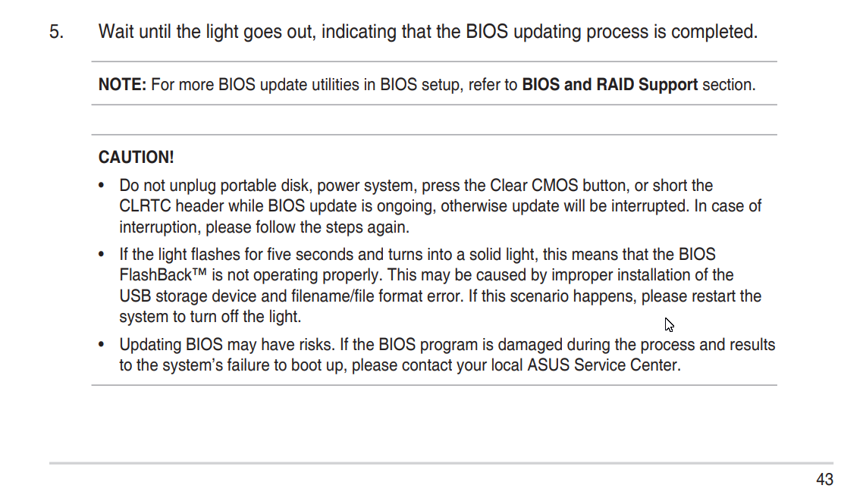863x504 pixels.
Task: Click the words ASUS Service Center
Action: click(603, 365)
